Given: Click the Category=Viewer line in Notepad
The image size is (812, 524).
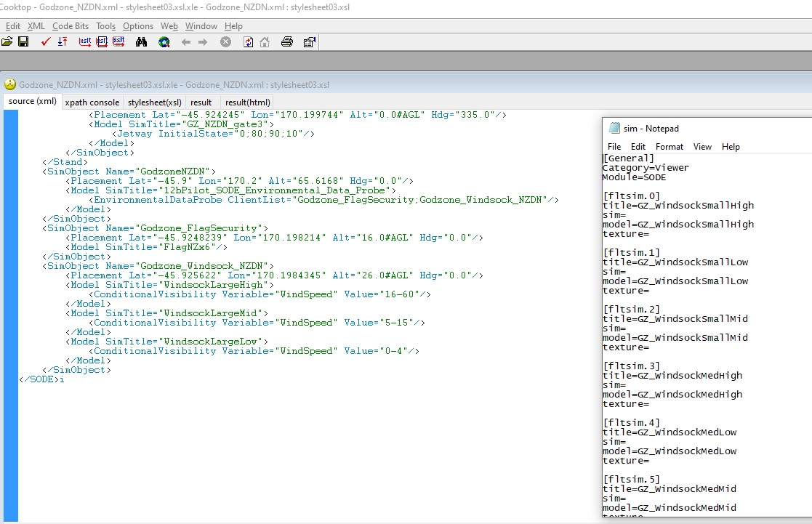Looking at the screenshot, I should 646,167.
